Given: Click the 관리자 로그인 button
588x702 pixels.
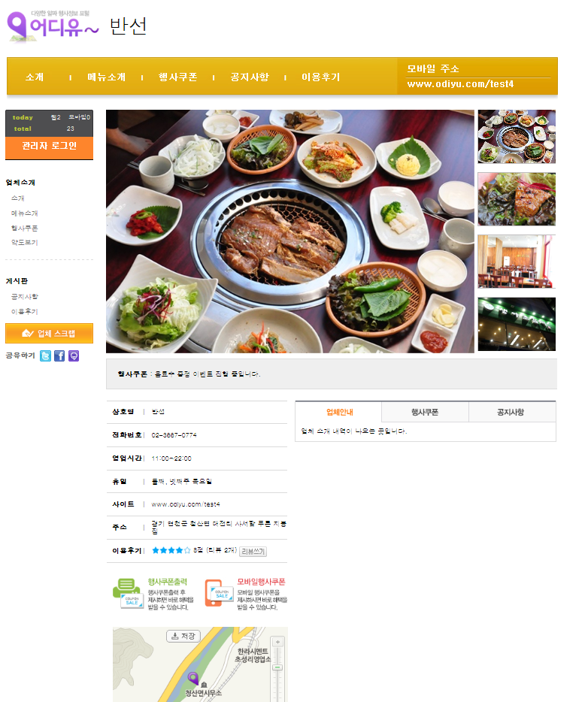Looking at the screenshot, I should tap(50, 147).
